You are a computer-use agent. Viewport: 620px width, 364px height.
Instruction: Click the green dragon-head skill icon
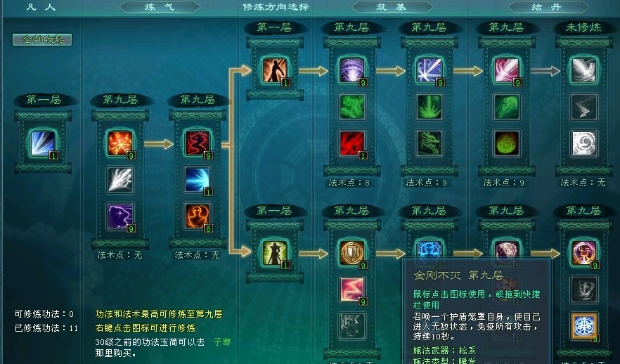click(430, 143)
